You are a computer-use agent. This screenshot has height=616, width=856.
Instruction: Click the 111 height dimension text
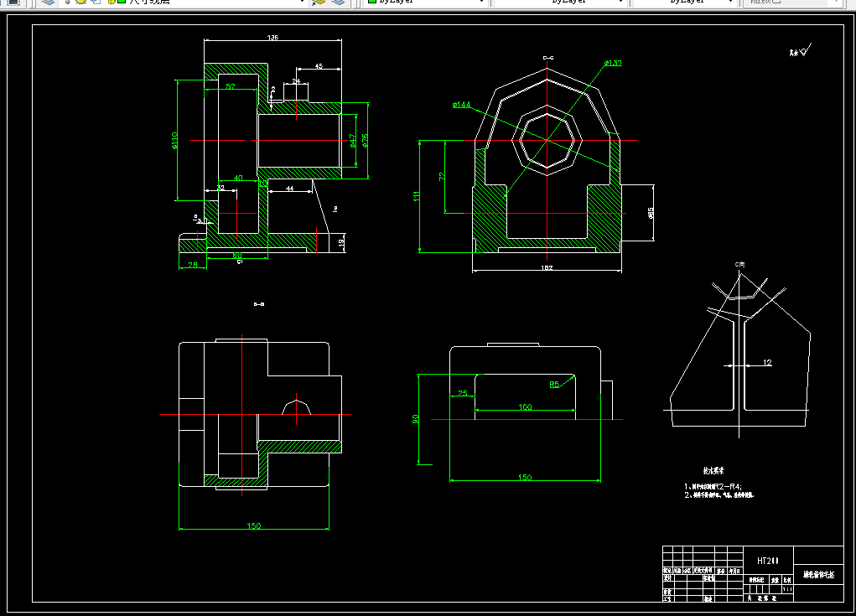pyautogui.click(x=417, y=196)
